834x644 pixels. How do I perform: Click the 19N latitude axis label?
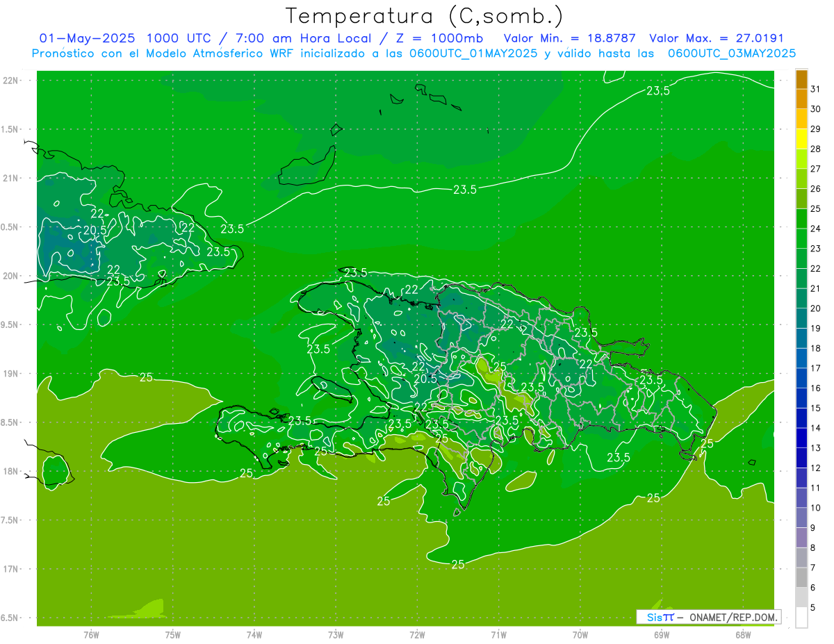[x=11, y=374]
